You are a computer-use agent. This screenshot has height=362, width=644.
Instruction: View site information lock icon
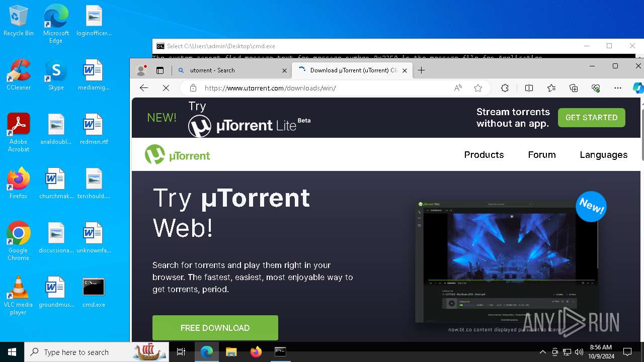[x=193, y=88]
